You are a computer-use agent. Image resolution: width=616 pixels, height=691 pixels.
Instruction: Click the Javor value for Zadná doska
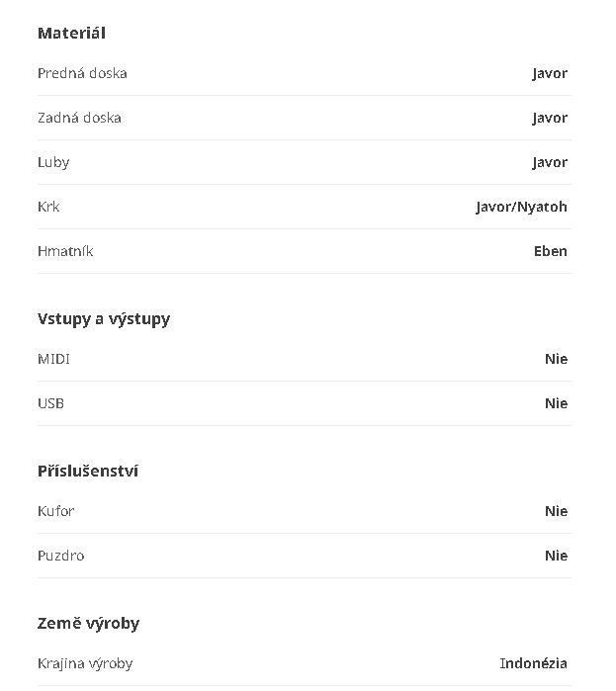[x=550, y=118]
